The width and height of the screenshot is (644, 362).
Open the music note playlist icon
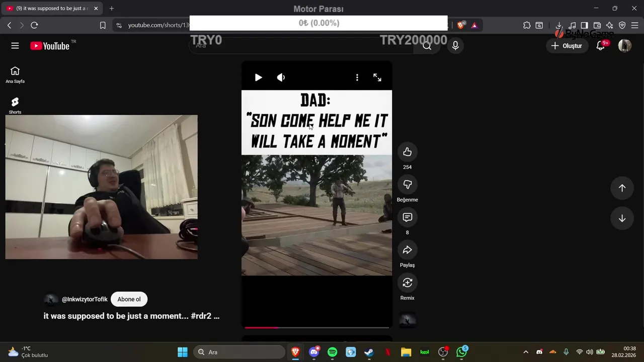tap(572, 25)
